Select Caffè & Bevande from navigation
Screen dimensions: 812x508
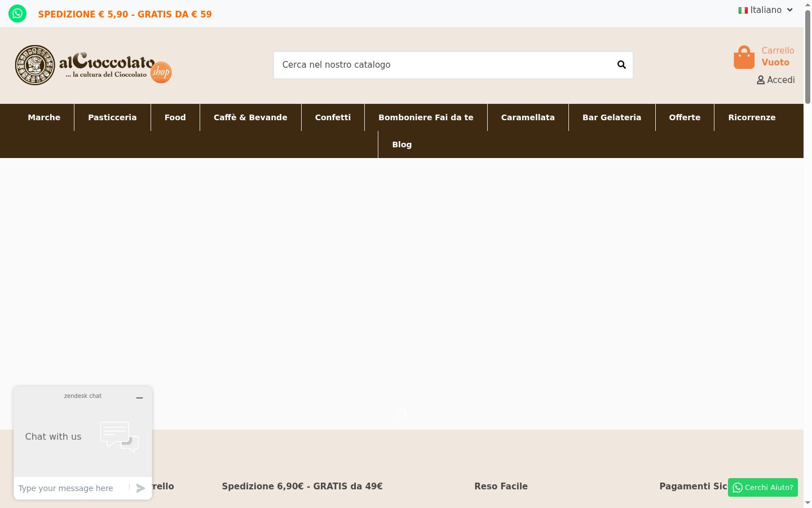(250, 117)
